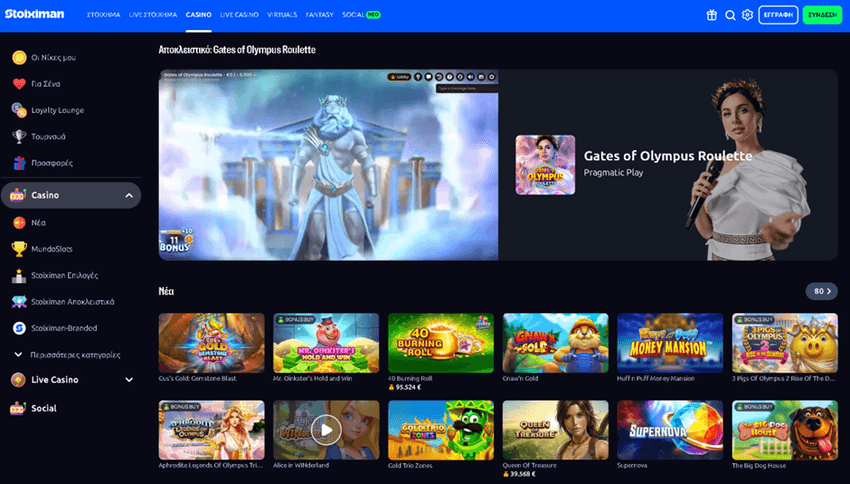Click the outlined register button

click(778, 15)
